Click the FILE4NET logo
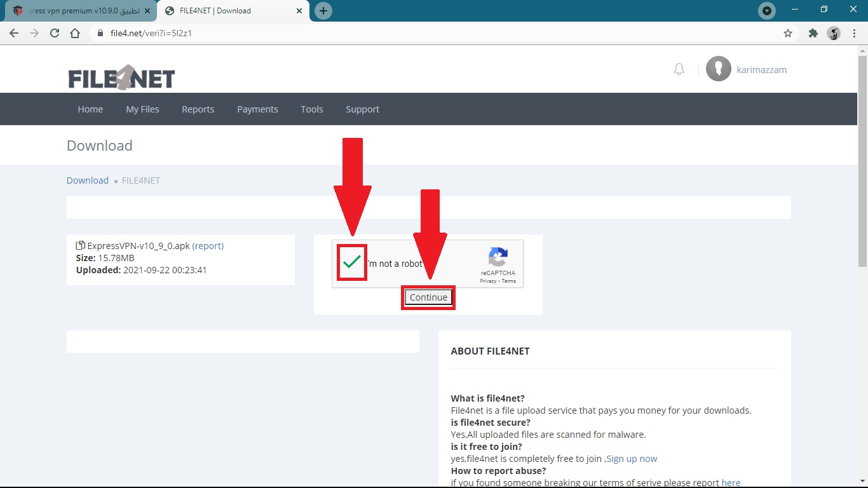 (121, 78)
